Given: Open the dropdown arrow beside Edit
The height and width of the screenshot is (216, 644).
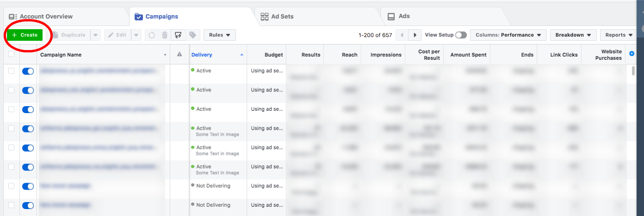Looking at the screenshot, I should tap(136, 35).
